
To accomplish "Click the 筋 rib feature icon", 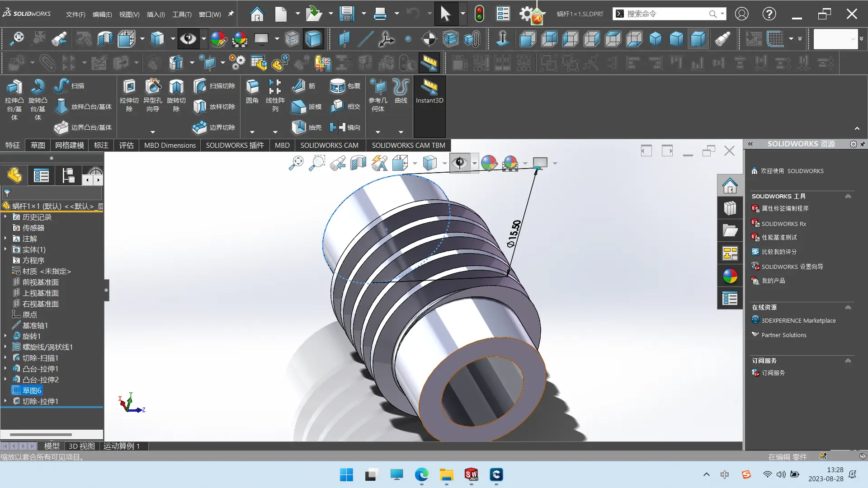I will (298, 86).
